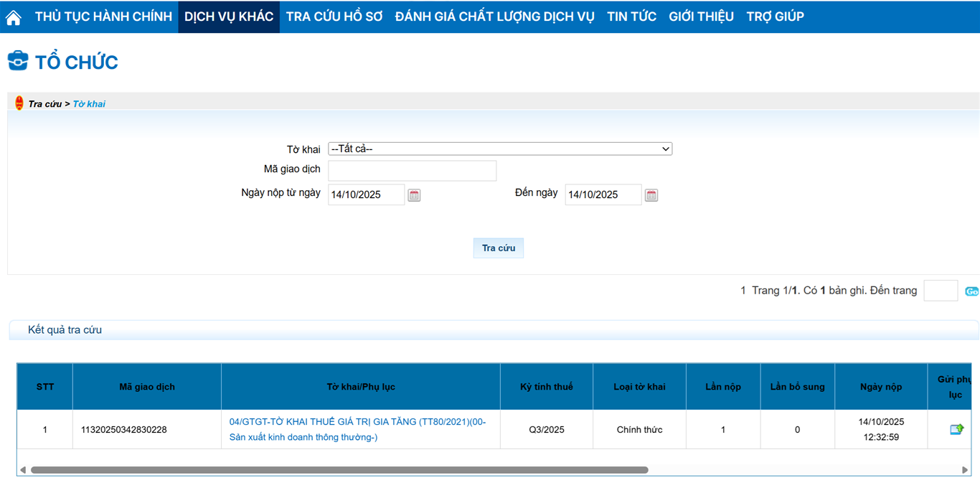
Task: Open THỦ TỤC HÀNH CHÍNH menu
Action: click(x=103, y=17)
